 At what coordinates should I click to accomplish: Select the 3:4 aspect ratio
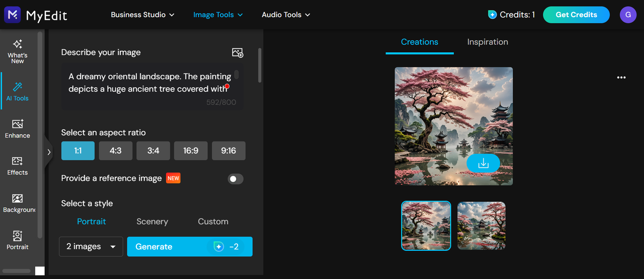[x=153, y=151]
